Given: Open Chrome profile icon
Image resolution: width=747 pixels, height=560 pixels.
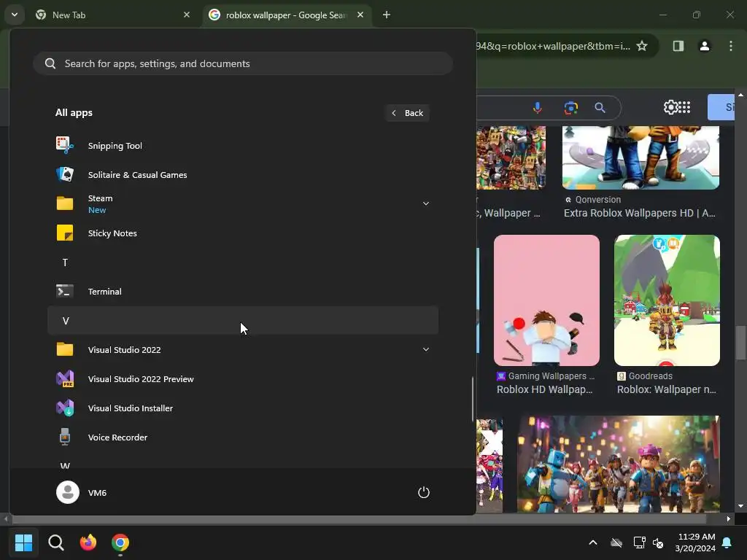Looking at the screenshot, I should [704, 46].
